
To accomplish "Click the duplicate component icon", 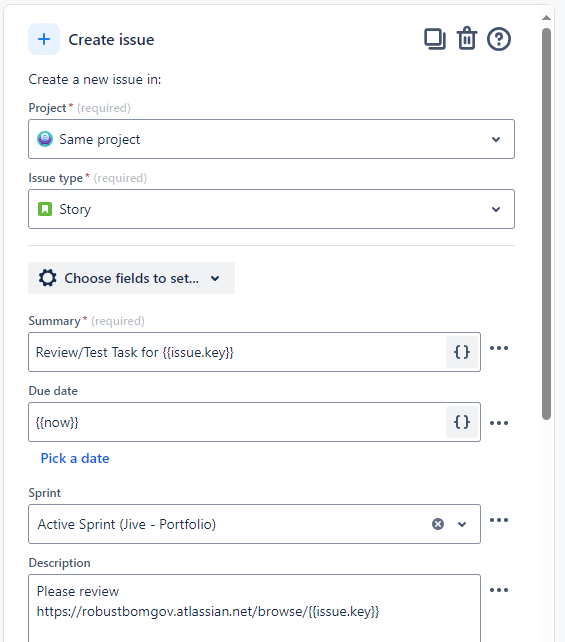I will 435,39.
